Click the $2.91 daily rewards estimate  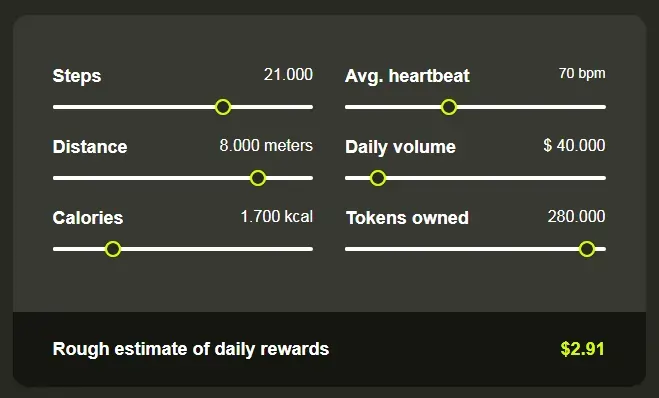(x=583, y=349)
